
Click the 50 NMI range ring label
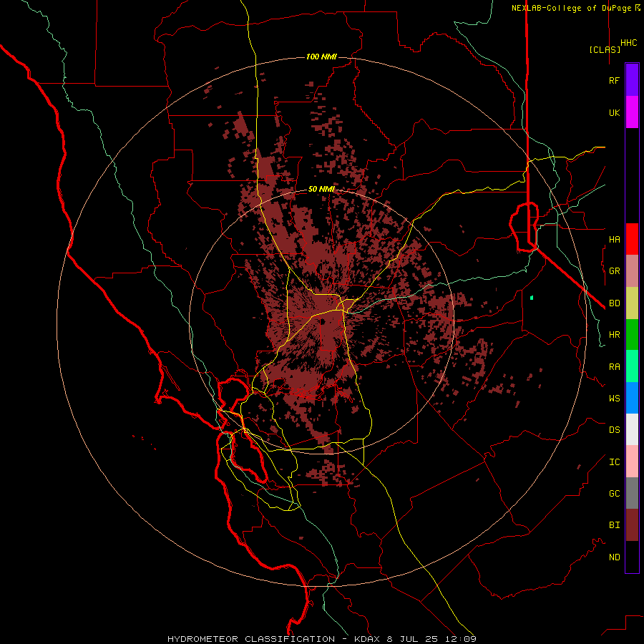321,189
